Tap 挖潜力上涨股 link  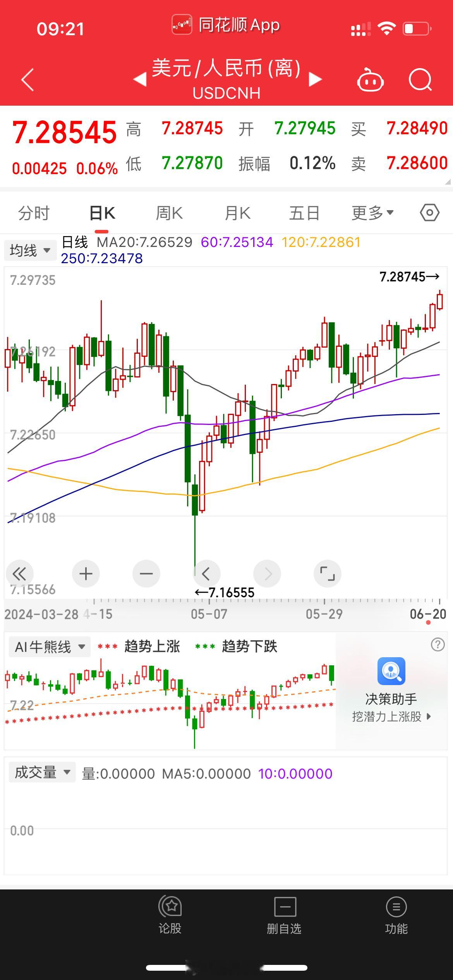[391, 716]
